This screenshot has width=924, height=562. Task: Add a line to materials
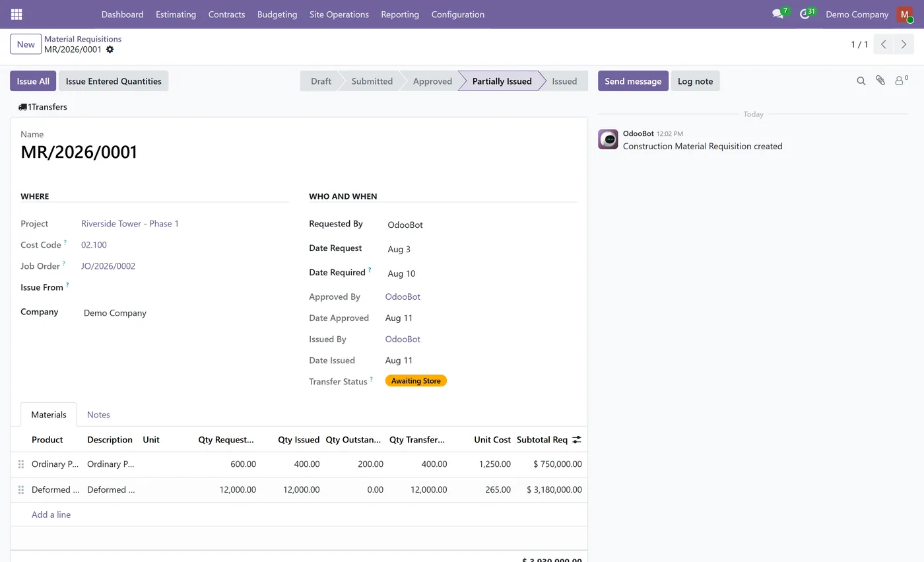51,514
